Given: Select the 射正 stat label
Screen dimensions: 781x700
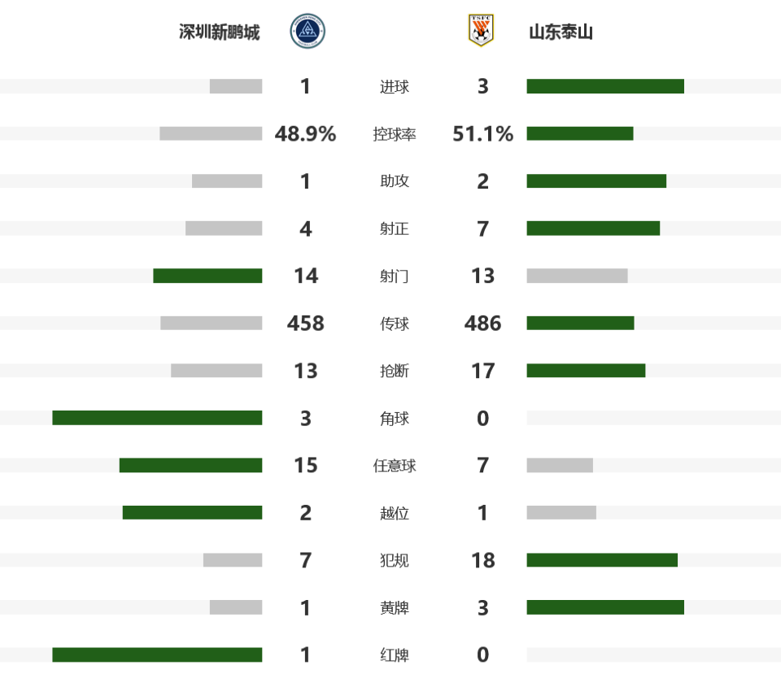Looking at the screenshot, I should (x=394, y=228).
